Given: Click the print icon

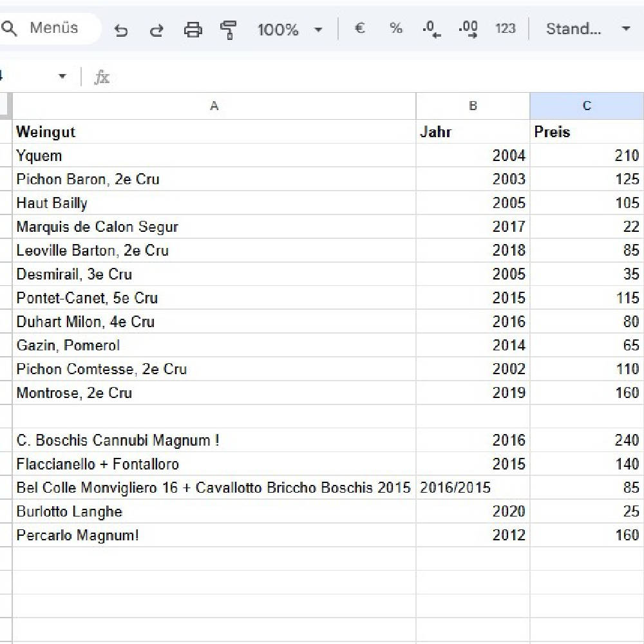Looking at the screenshot, I should 193,30.
